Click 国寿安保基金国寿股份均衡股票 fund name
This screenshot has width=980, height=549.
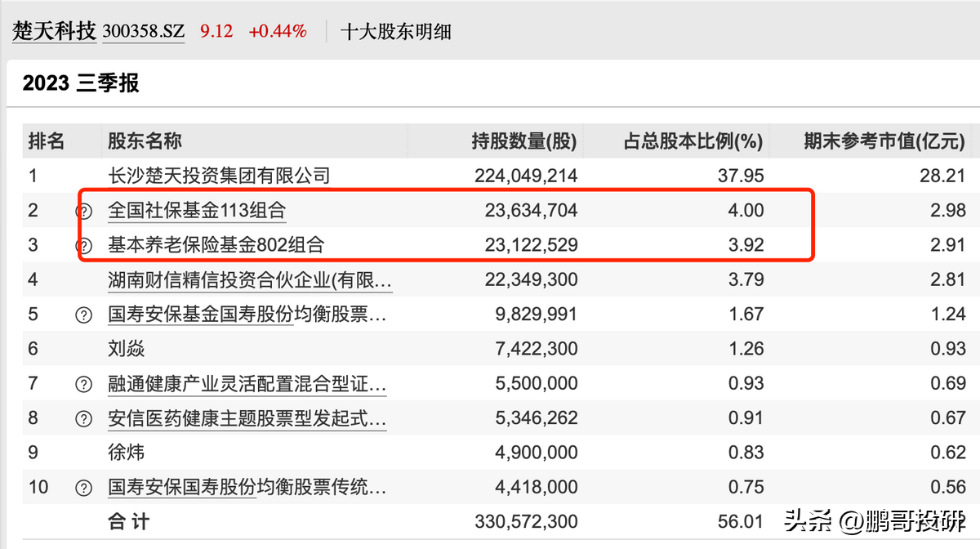pyautogui.click(x=245, y=314)
